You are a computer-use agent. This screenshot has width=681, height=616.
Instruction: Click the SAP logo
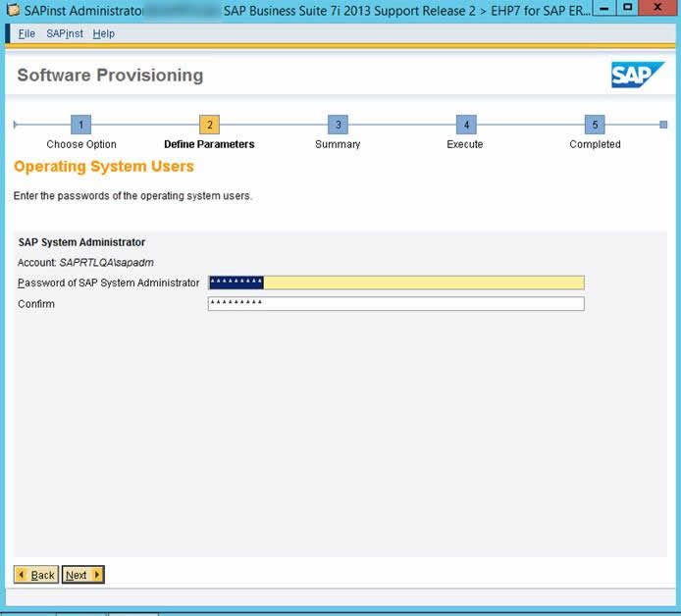[638, 75]
